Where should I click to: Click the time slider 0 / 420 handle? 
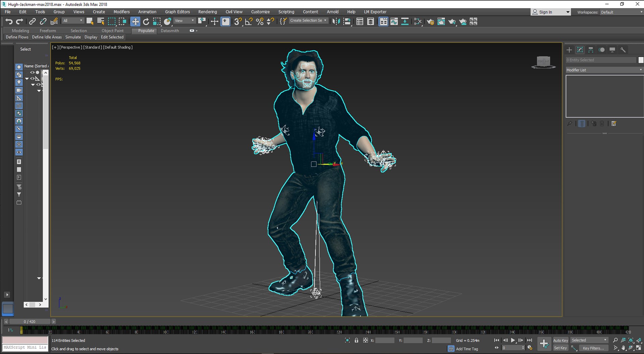(x=30, y=322)
